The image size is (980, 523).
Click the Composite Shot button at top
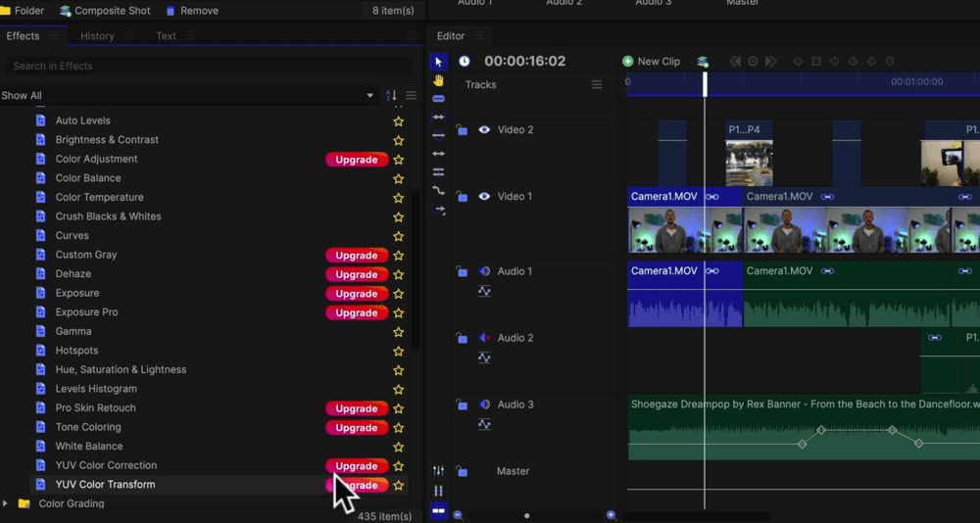pyautogui.click(x=105, y=11)
